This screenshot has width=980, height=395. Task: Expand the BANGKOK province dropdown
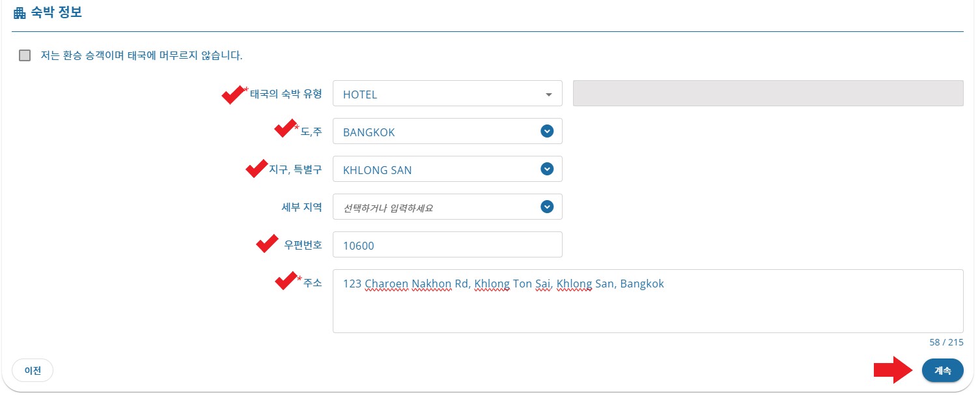click(x=547, y=131)
